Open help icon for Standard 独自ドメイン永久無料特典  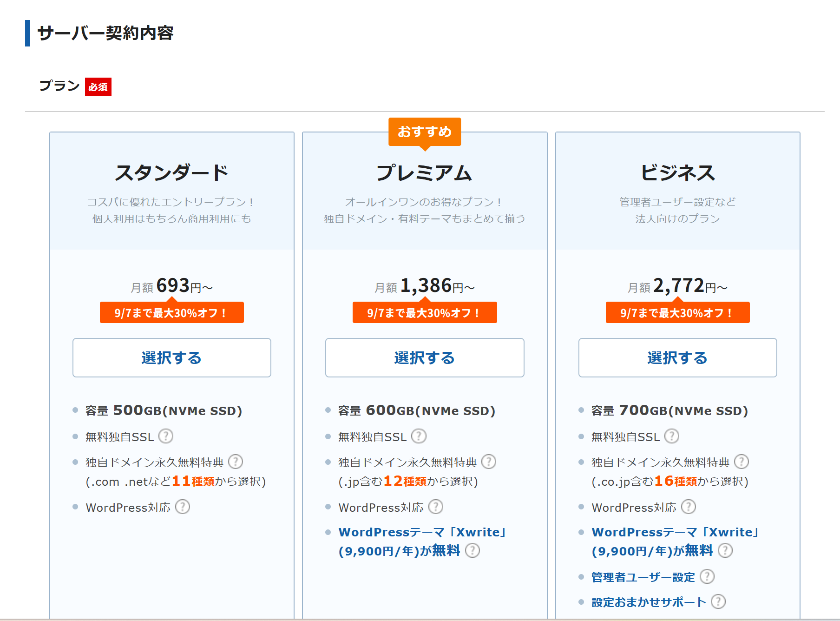(x=236, y=462)
